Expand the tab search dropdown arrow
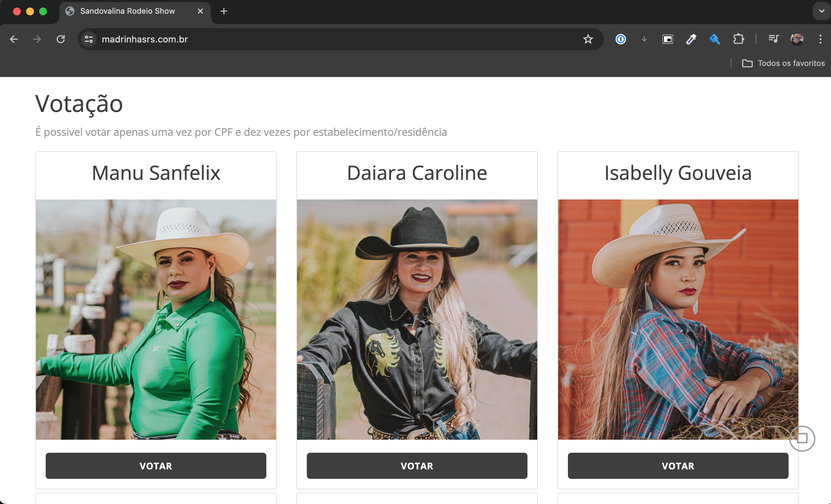The width and height of the screenshot is (831, 504). tap(822, 11)
